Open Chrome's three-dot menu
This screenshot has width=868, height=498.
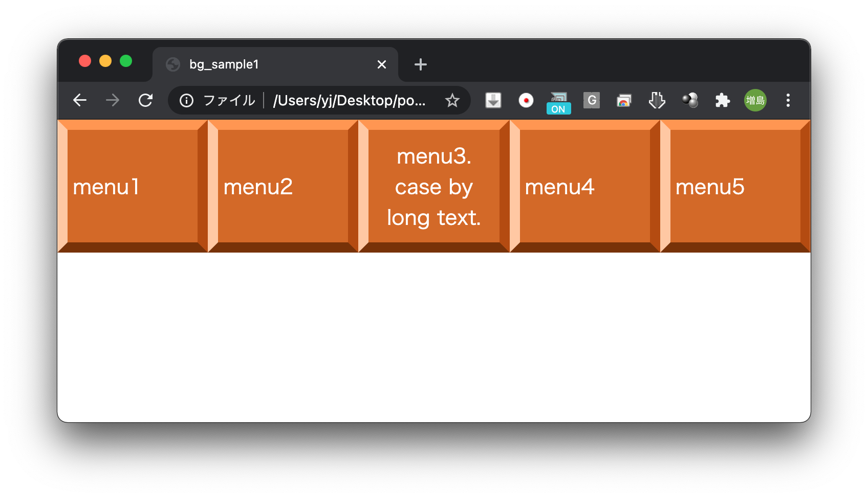pos(788,100)
